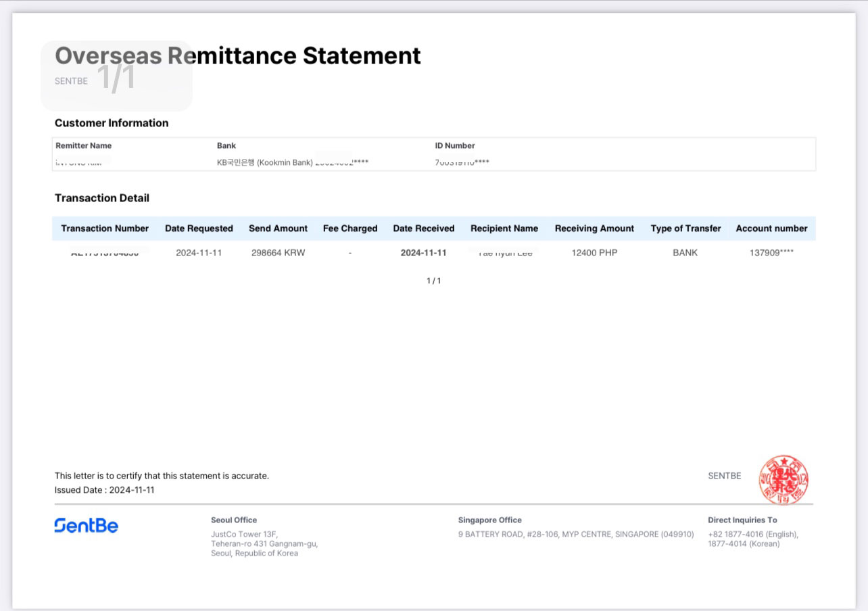Viewport: 868px width, 611px height.
Task: Select the certification sentence about statement accuracy
Action: click(162, 476)
